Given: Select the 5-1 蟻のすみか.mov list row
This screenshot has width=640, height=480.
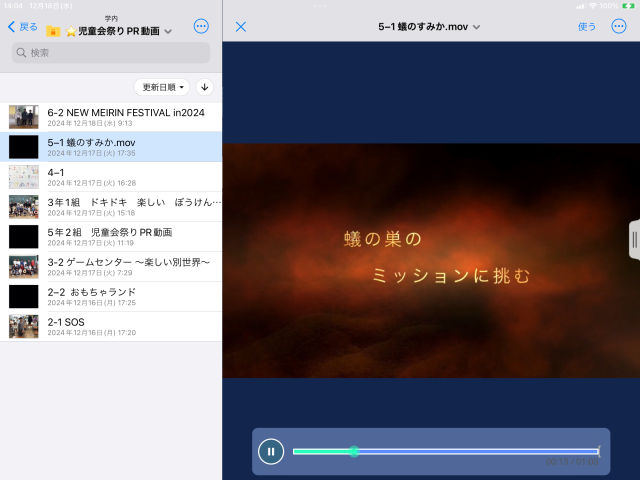Looking at the screenshot, I should [111, 147].
